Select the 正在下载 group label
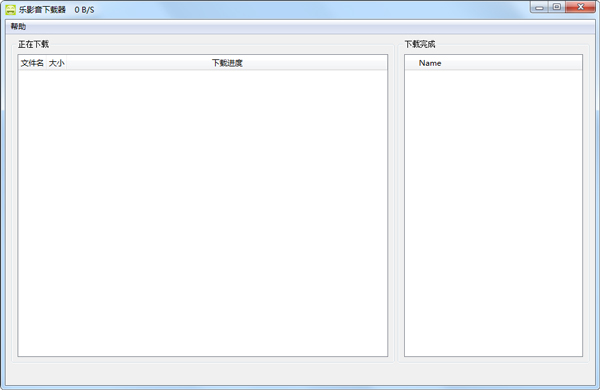 33,44
